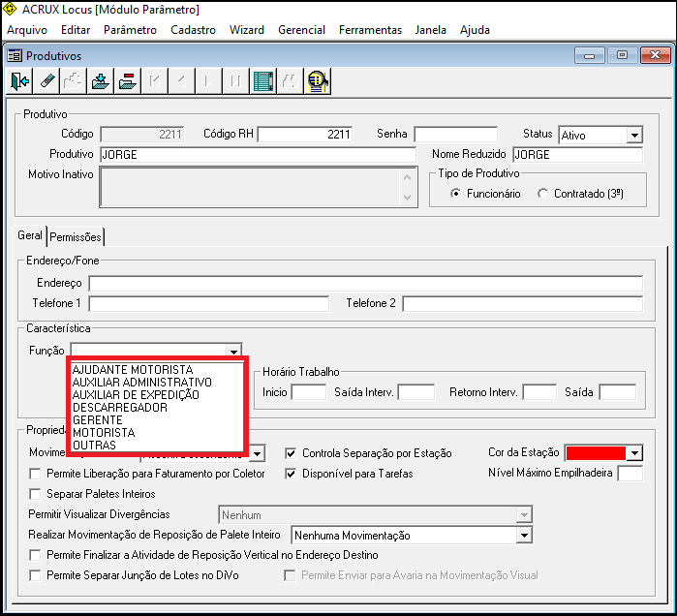677x616 pixels.
Task: Choose GERENTE from Função list
Action: [x=157, y=420]
